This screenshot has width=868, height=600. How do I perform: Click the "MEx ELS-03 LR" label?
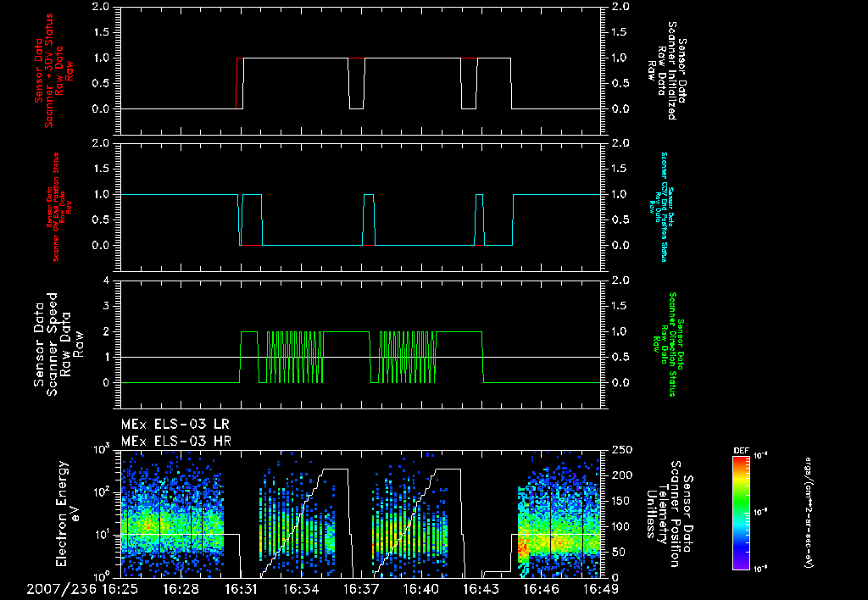(175, 425)
